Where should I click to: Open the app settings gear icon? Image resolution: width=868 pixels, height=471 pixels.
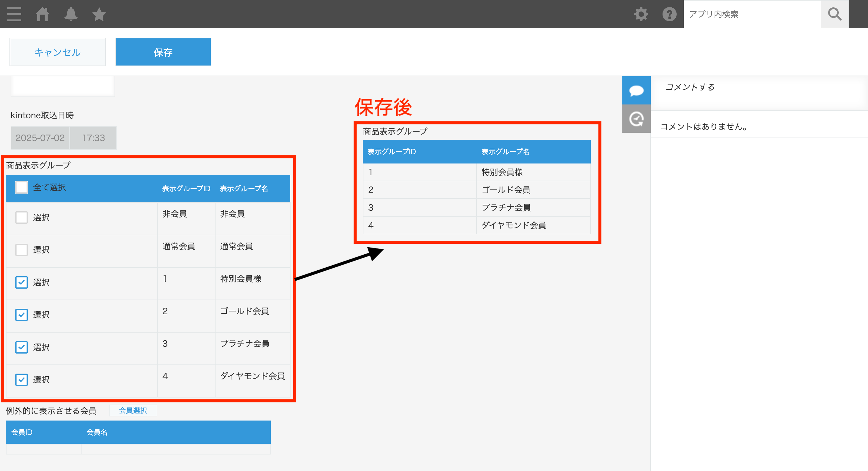[641, 14]
